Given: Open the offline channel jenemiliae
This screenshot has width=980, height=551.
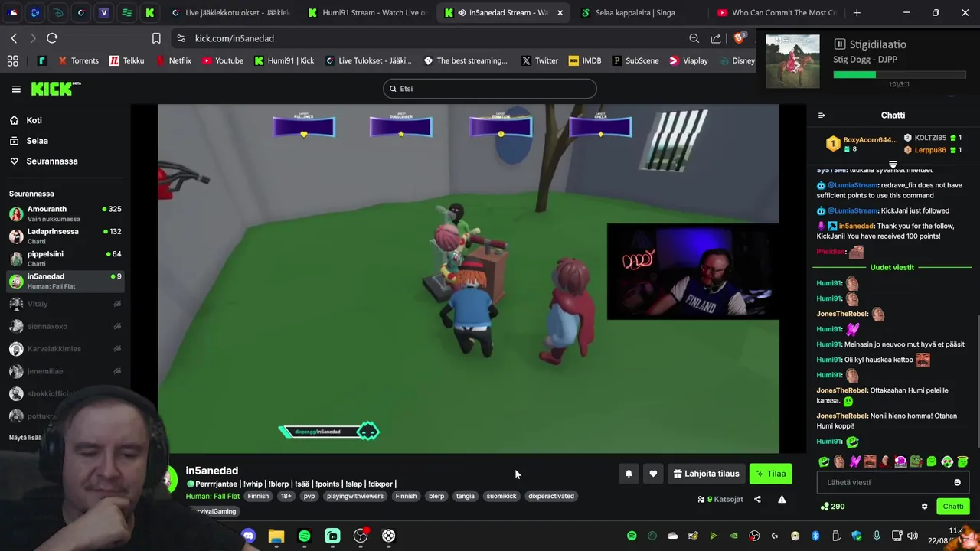Looking at the screenshot, I should pyautogui.click(x=64, y=371).
